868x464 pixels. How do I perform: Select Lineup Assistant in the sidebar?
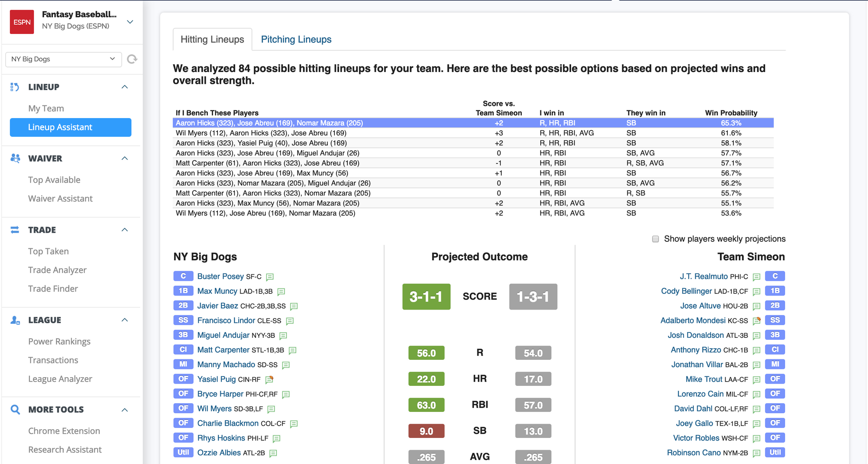click(71, 127)
